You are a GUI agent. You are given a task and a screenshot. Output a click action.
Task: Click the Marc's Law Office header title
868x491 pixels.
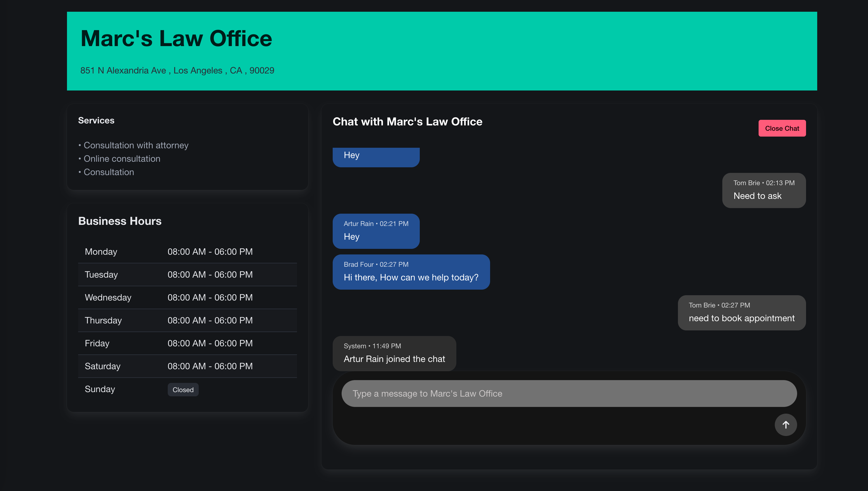[x=176, y=39]
